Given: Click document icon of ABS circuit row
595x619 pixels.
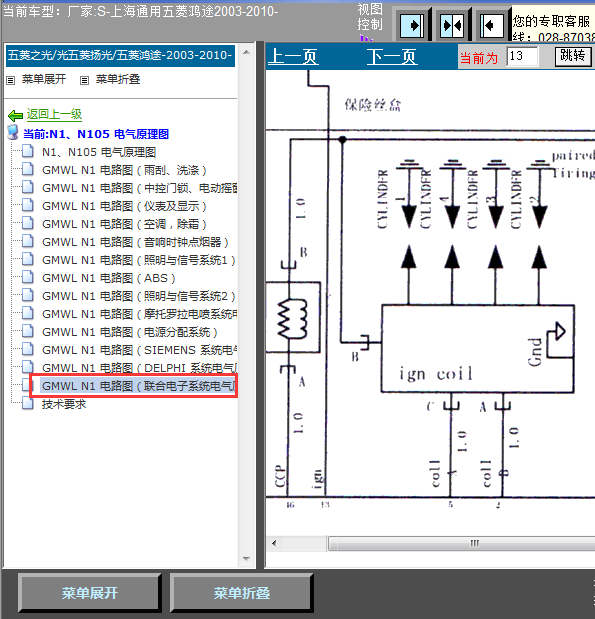Looking at the screenshot, I should coord(28,278).
